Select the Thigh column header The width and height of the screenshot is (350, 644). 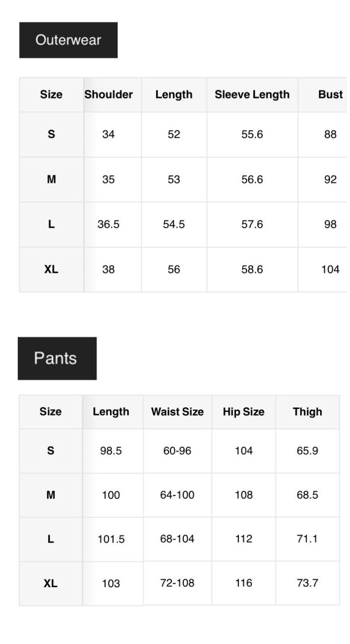(308, 412)
